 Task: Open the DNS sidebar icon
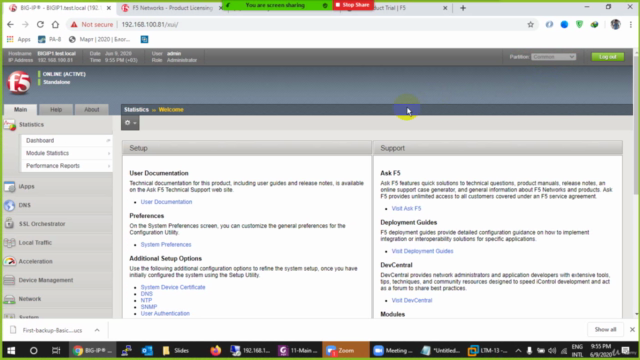9,205
